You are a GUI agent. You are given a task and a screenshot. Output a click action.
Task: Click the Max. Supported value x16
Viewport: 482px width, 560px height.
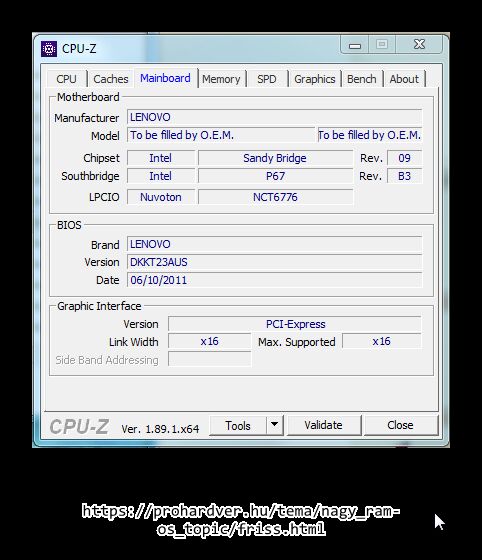pyautogui.click(x=382, y=341)
